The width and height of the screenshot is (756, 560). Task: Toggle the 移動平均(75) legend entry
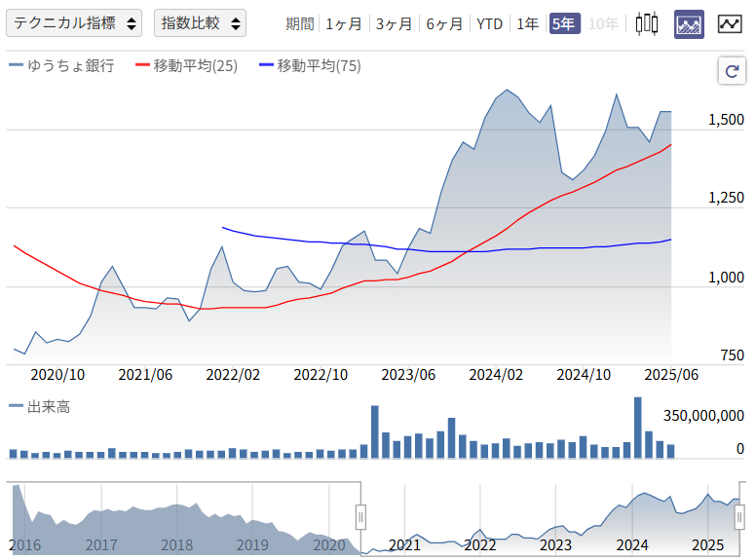click(310, 65)
